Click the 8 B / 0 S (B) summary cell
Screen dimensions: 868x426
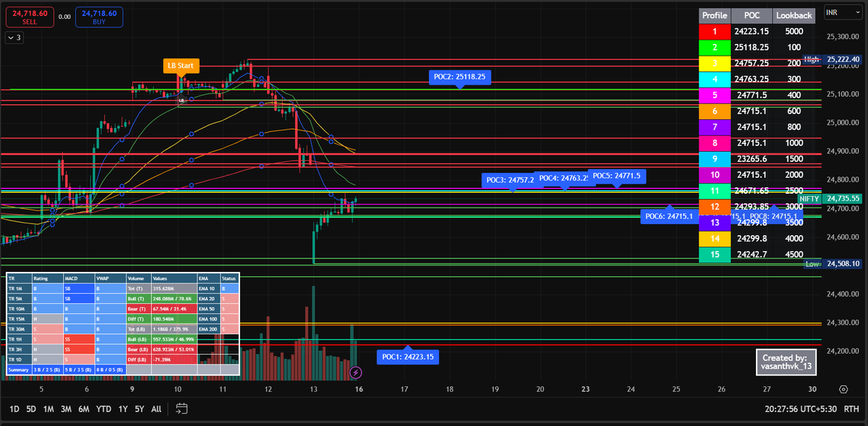point(110,370)
